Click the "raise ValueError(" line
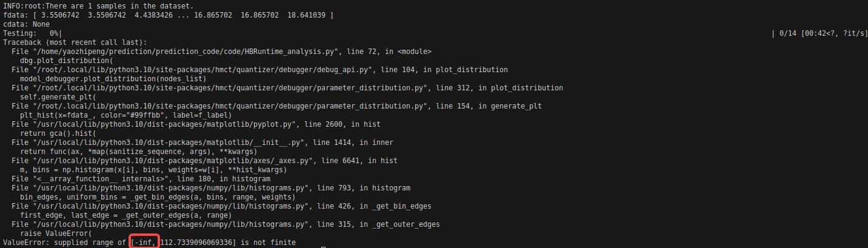The width and height of the screenshot is (868, 248). point(55,233)
